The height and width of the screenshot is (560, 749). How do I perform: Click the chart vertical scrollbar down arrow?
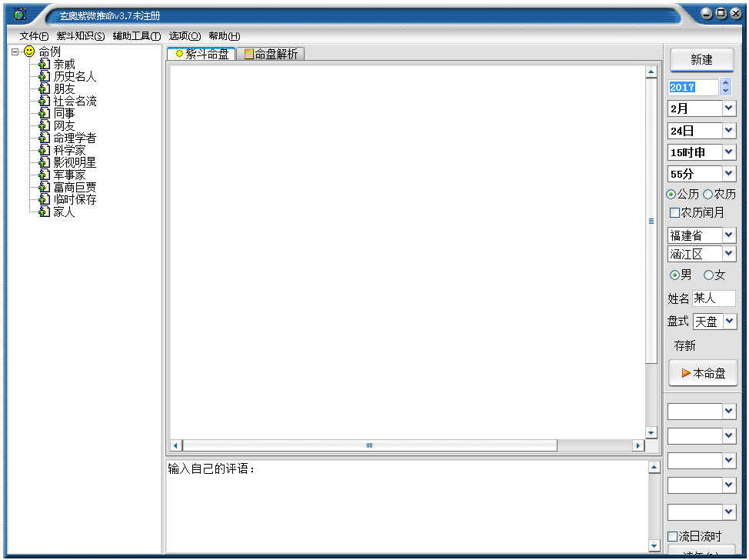651,433
